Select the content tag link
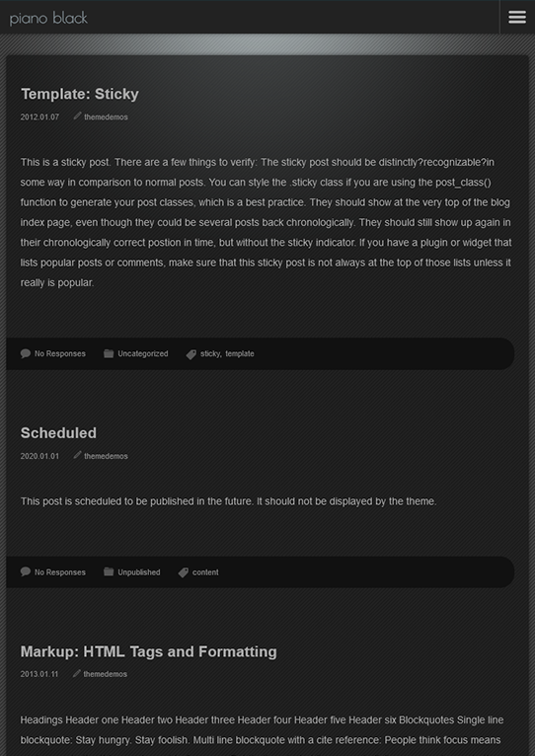 (x=205, y=572)
